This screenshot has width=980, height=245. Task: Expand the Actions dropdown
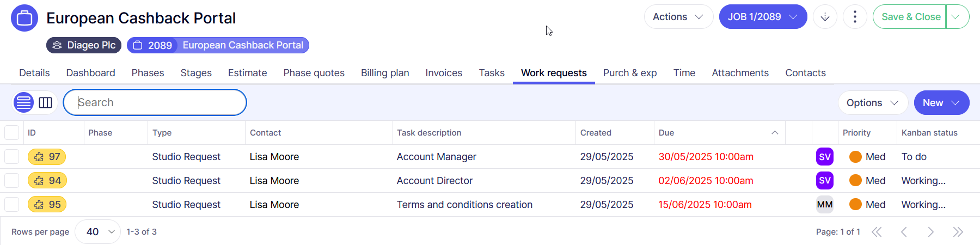[678, 17]
